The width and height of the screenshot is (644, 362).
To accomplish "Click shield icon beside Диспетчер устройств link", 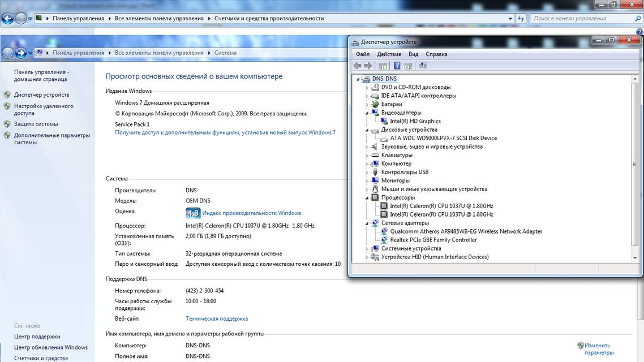I will click(x=7, y=94).
